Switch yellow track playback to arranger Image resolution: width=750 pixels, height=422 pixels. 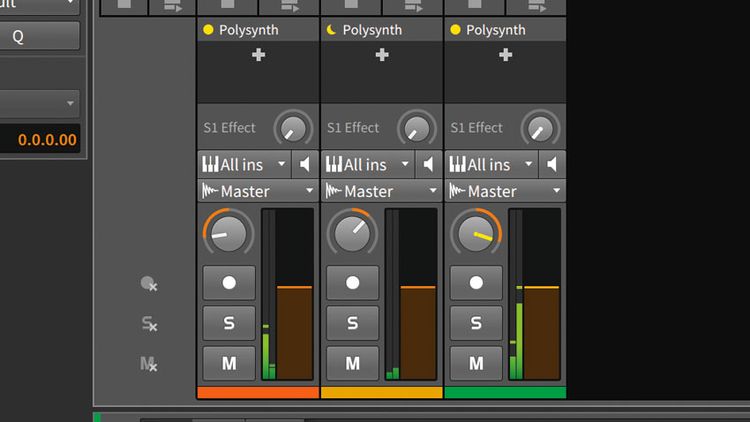[412, 6]
